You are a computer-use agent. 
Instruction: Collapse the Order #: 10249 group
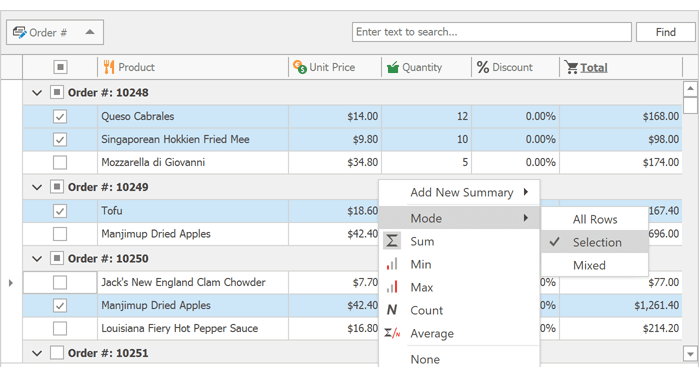coord(37,187)
